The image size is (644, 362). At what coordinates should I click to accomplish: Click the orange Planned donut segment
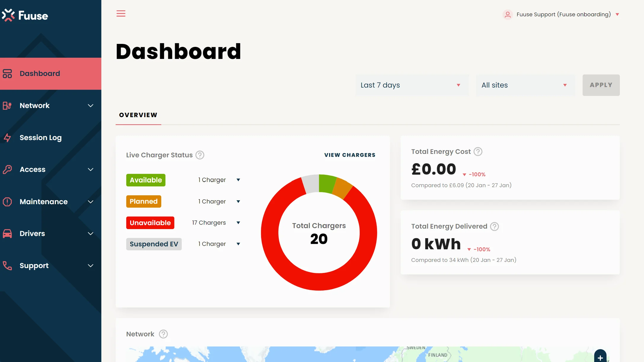click(342, 189)
